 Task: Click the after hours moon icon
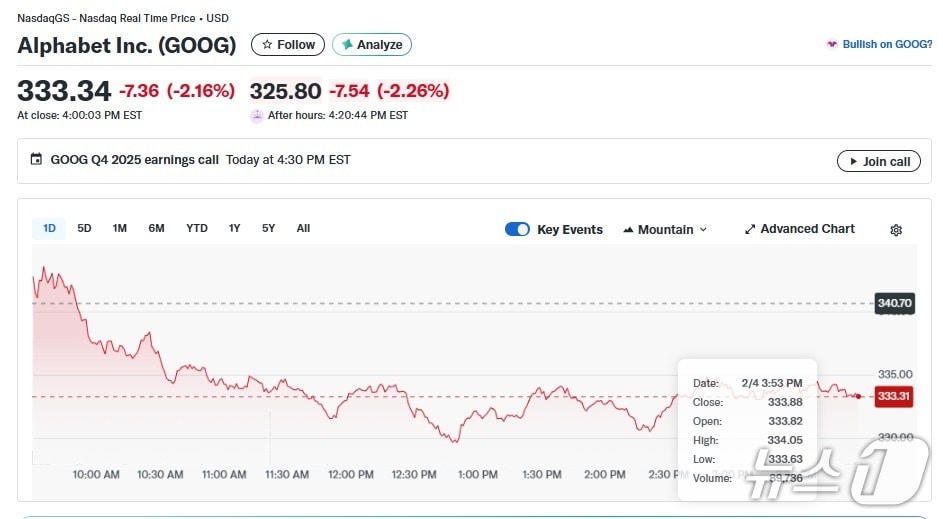257,116
